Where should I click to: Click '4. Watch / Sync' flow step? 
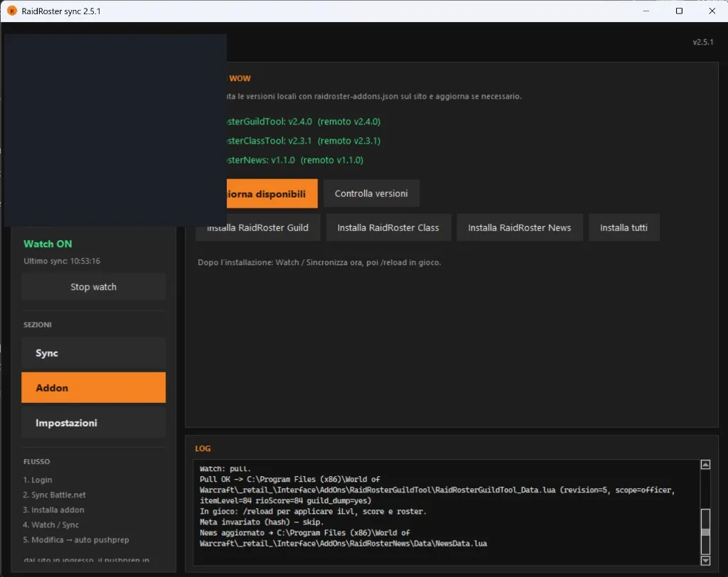pos(51,524)
